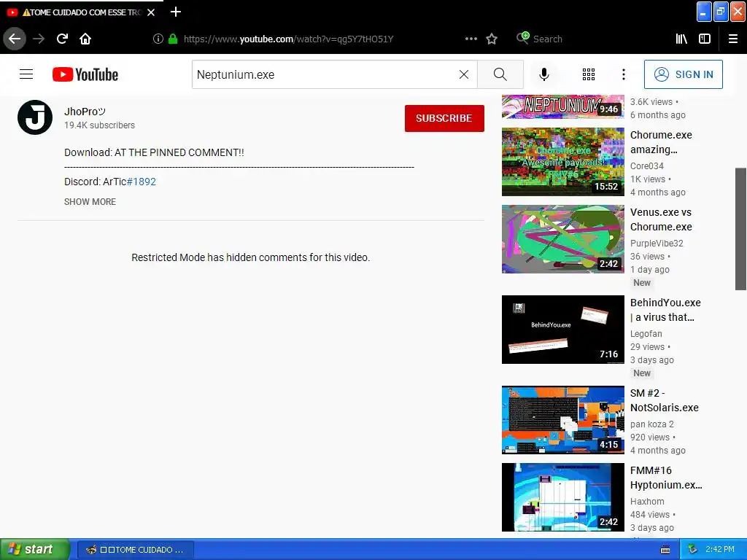Click the 19.4K subscribers text
The height and width of the screenshot is (560, 747).
(99, 125)
